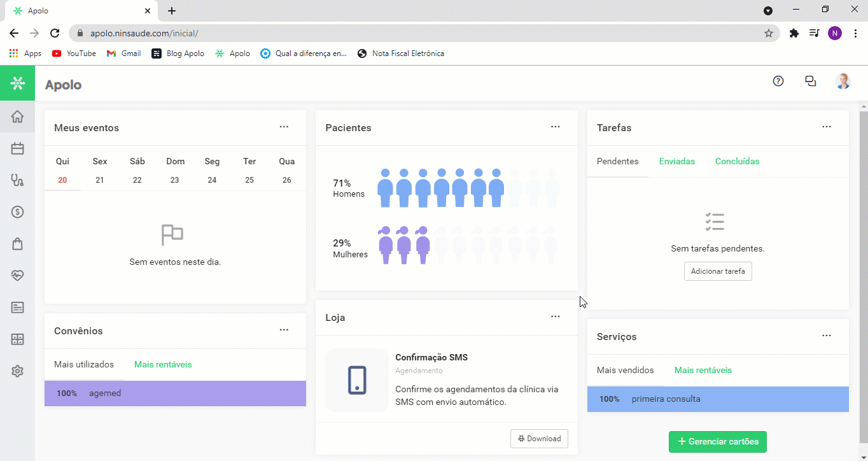
Task: Select the Pendentes tasks tab
Action: pos(617,161)
